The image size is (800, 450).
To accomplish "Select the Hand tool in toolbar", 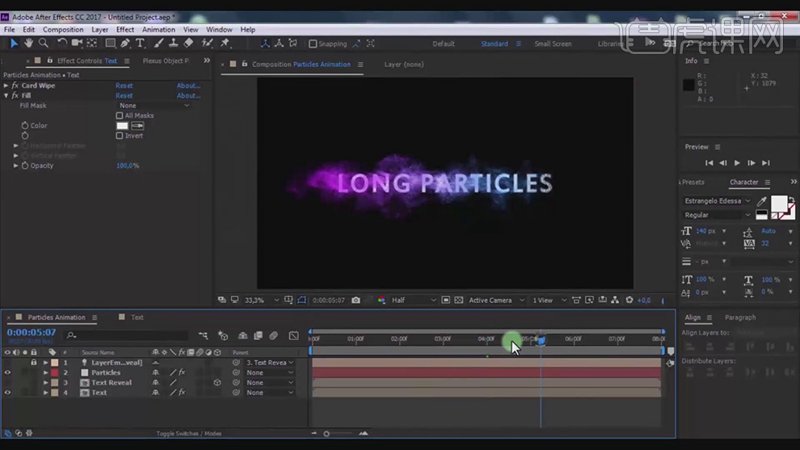I will [29, 43].
